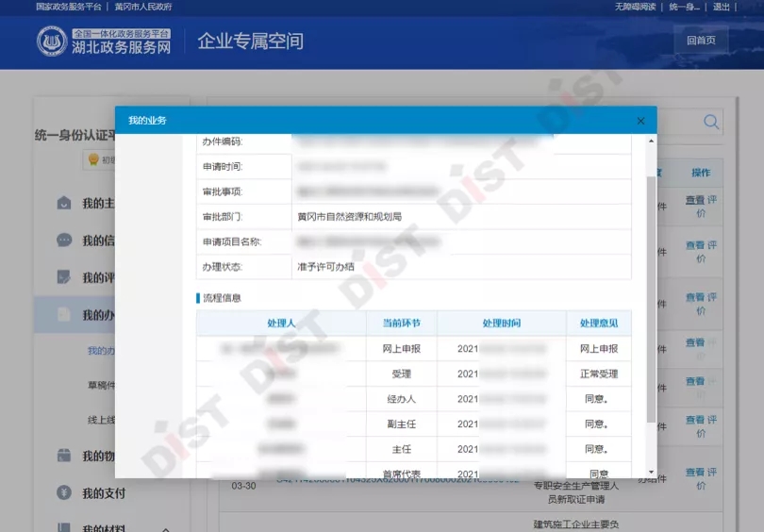Screen dimensions: 764x532
Task: Click the speech bubble messages icon in sidebar
Action: 63,240
